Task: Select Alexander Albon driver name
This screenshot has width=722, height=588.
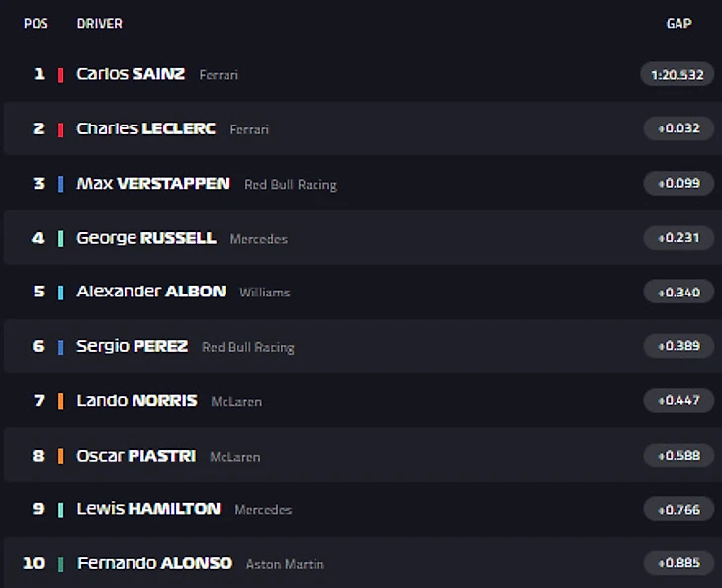Action: (150, 292)
